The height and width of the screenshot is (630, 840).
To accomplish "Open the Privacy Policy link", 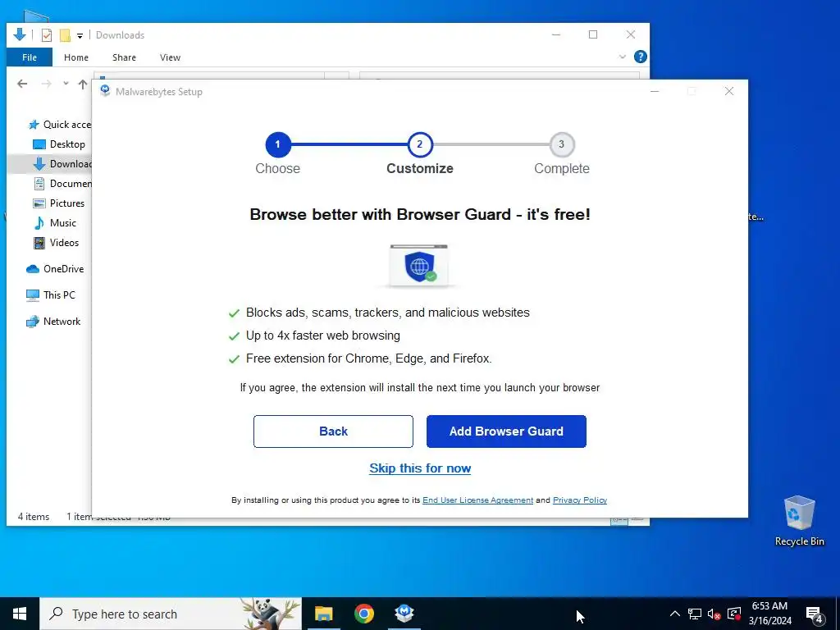I will coord(580,500).
